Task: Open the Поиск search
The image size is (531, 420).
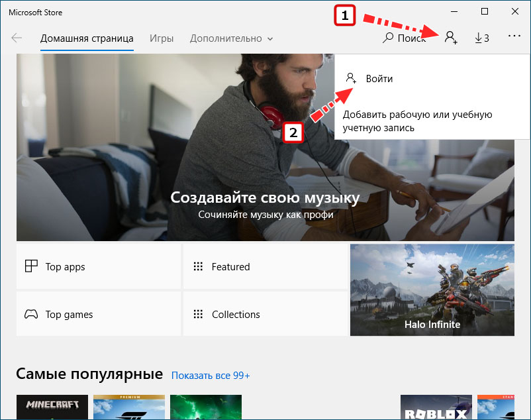Action: tap(404, 38)
